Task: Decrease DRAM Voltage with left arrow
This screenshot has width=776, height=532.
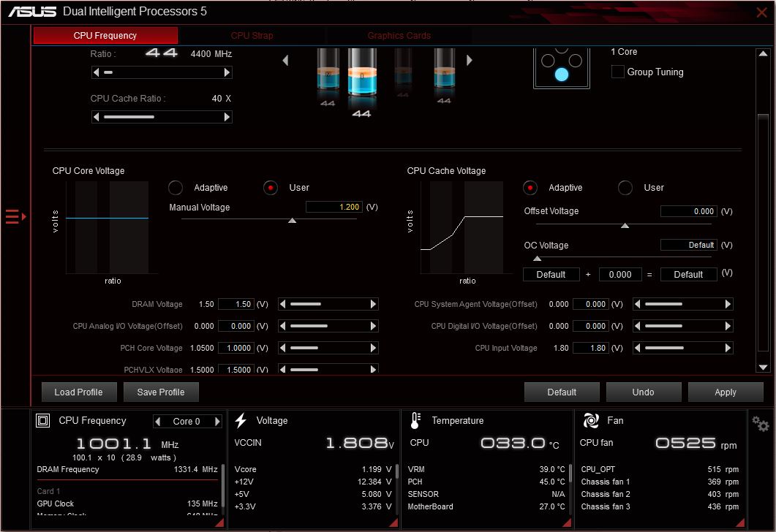Action: [282, 304]
